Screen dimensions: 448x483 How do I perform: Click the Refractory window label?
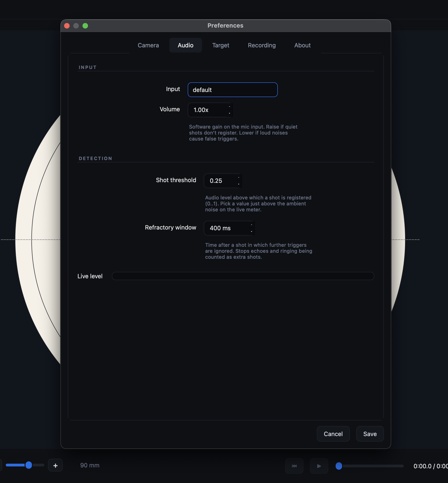[170, 227]
